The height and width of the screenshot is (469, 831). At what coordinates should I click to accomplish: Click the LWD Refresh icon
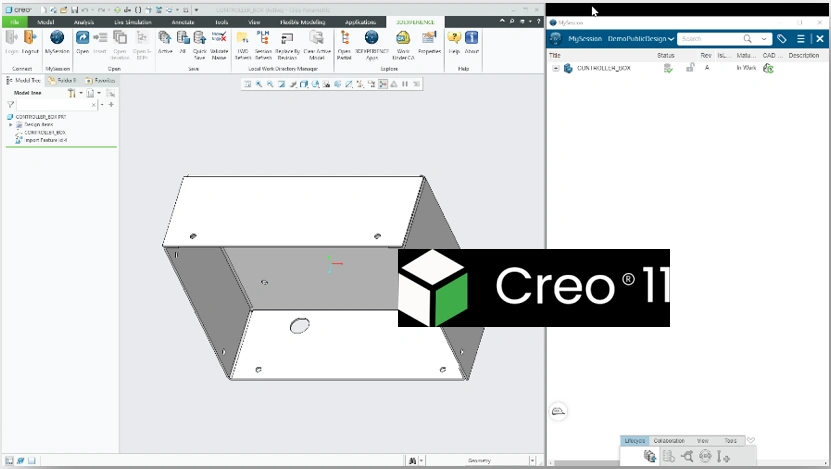click(x=243, y=38)
